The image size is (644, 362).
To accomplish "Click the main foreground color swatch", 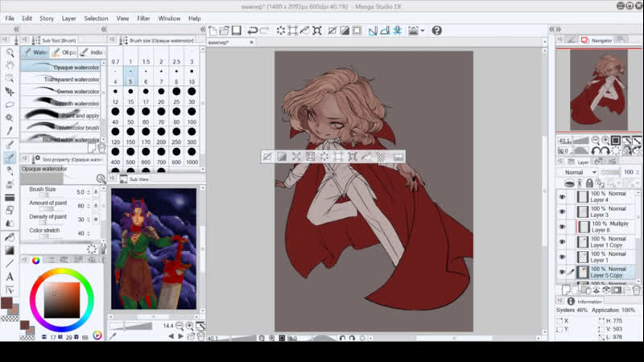I will 6,303.
